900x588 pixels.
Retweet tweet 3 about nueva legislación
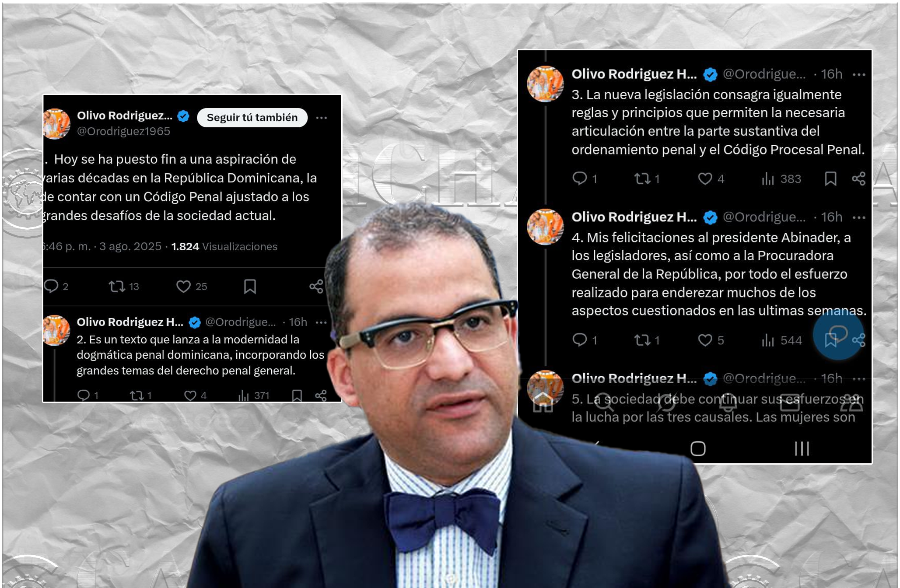click(642, 178)
